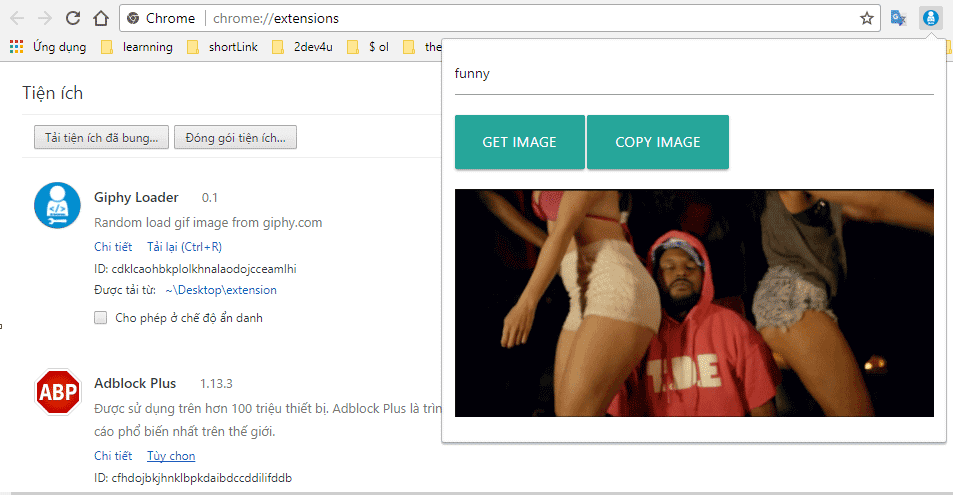Open Chi tiết link for Giphy Loader
Screen dimensions: 953x495
(113, 247)
